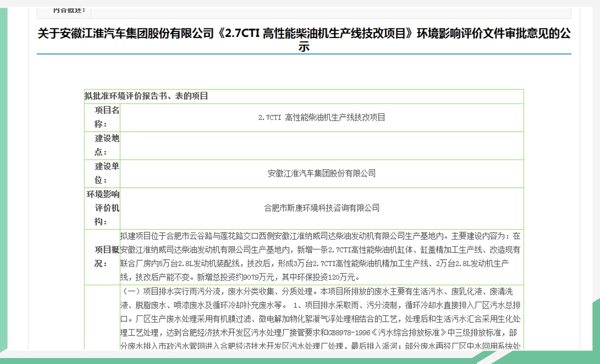Viewport: 600px width, 364px height.
Task: Click the 内容概述 label at top
Action: (69, 9)
